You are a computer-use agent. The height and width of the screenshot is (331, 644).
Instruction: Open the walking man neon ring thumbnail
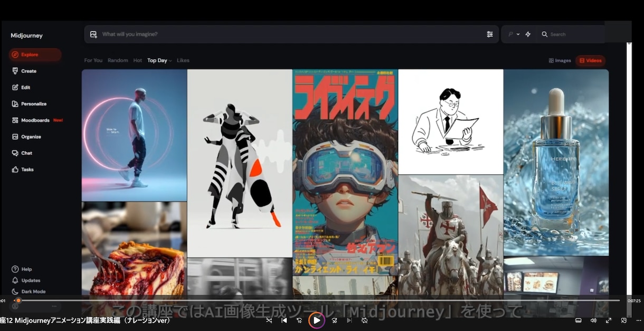[135, 135]
